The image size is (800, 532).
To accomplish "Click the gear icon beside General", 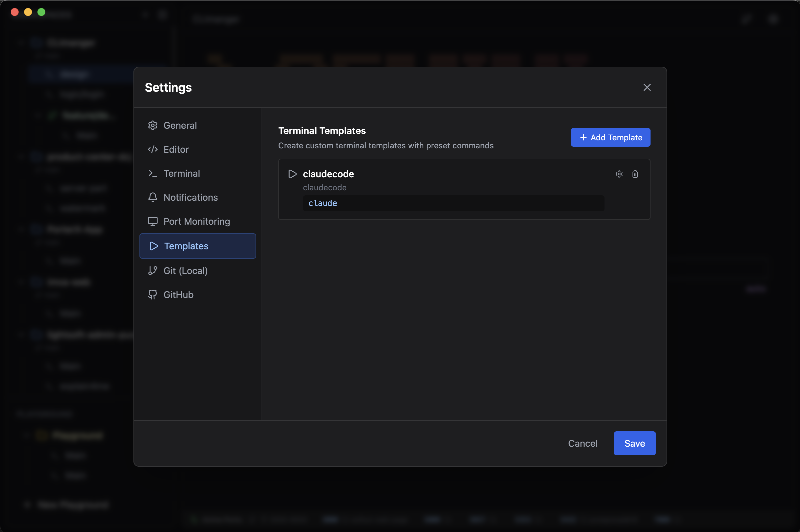I will 152,125.
